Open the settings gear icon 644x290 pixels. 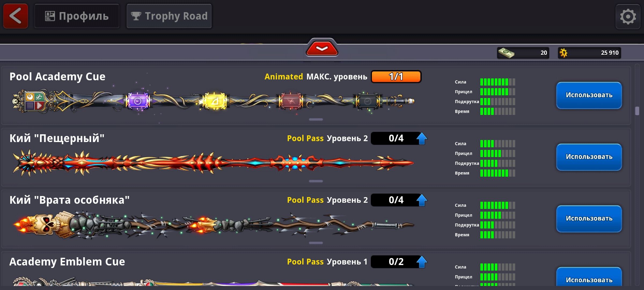point(628,17)
